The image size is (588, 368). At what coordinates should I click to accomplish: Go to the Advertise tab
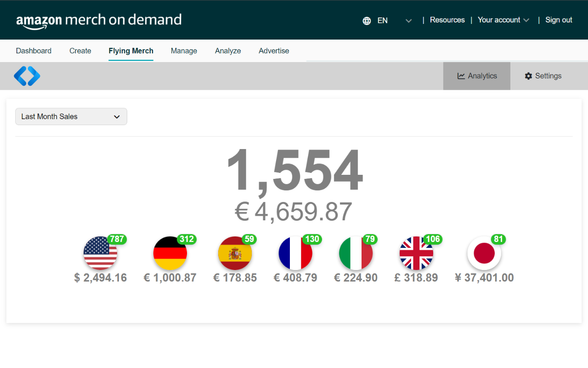[274, 51]
